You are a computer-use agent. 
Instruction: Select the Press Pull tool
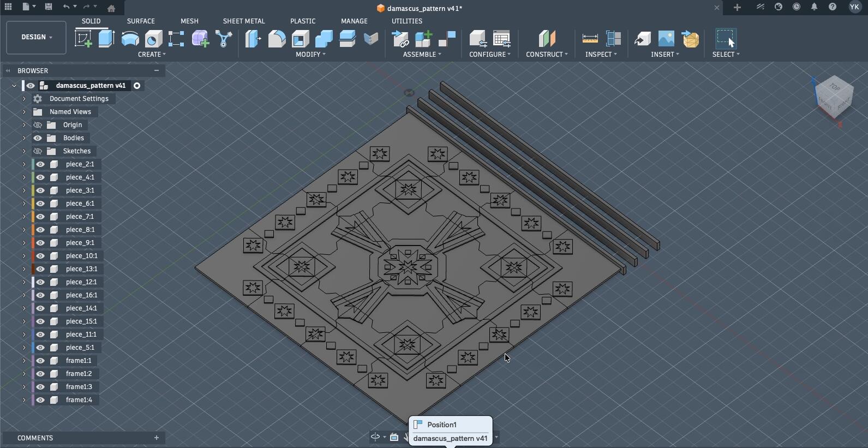tap(253, 39)
